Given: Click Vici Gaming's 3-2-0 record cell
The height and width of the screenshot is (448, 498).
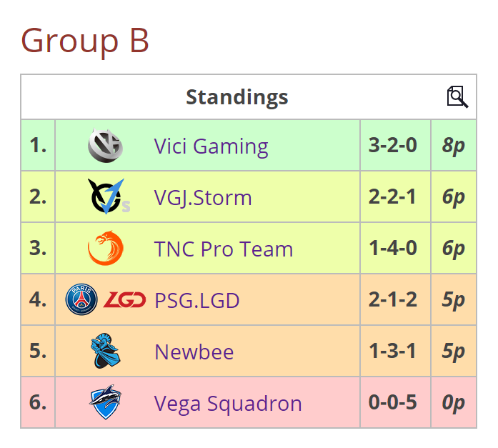Looking at the screenshot, I should (x=392, y=146).
